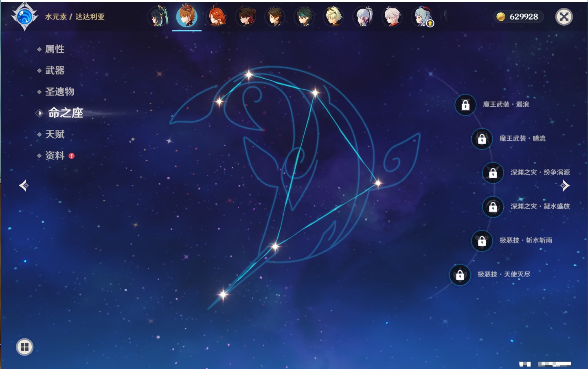The height and width of the screenshot is (369, 588).
Task: Open the lock icon for 极恶技·天使灭尽
Action: pos(460,274)
